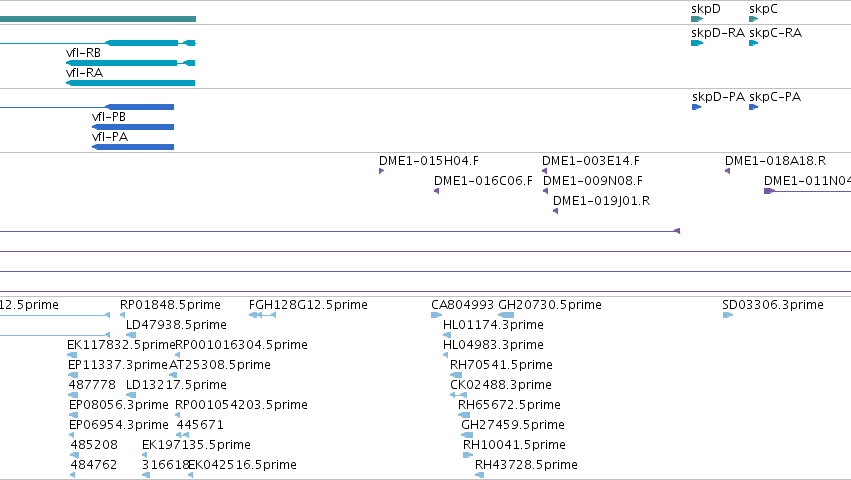This screenshot has height=480, width=851.
Task: Click the DME1-016C06.F feature label
Action: pyautogui.click(x=484, y=181)
